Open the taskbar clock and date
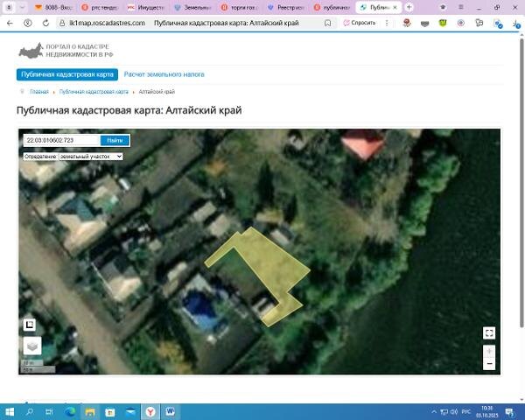The width and height of the screenshot is (525, 420). (x=486, y=411)
